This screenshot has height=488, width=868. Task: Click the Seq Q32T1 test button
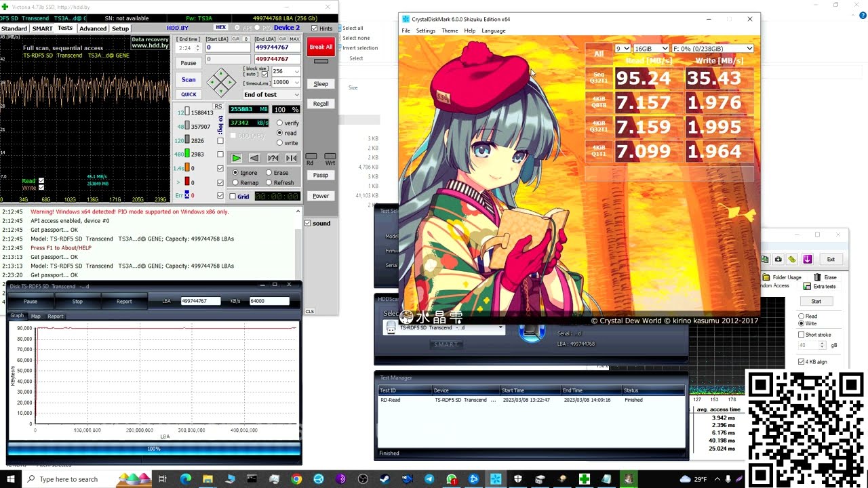[x=599, y=78]
